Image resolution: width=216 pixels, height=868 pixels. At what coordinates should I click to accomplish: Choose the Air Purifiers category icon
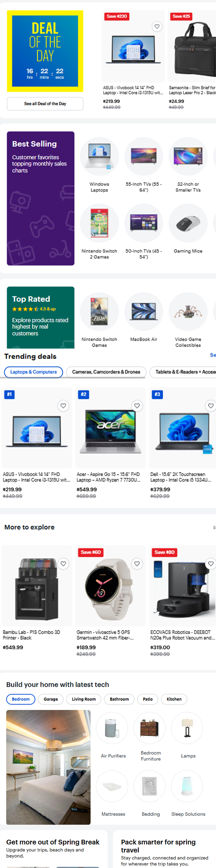pos(112,728)
